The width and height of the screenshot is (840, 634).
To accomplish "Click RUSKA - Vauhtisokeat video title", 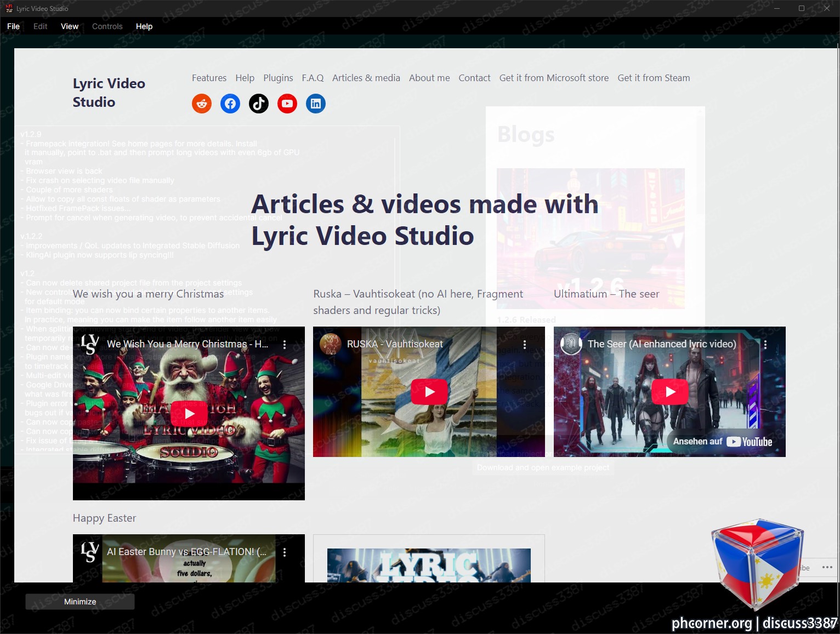I will pyautogui.click(x=395, y=344).
